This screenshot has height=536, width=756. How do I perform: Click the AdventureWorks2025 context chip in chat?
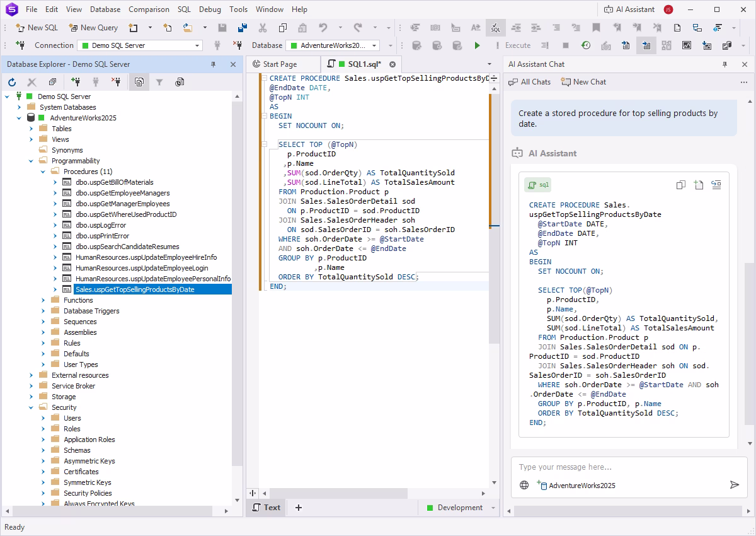(x=576, y=485)
